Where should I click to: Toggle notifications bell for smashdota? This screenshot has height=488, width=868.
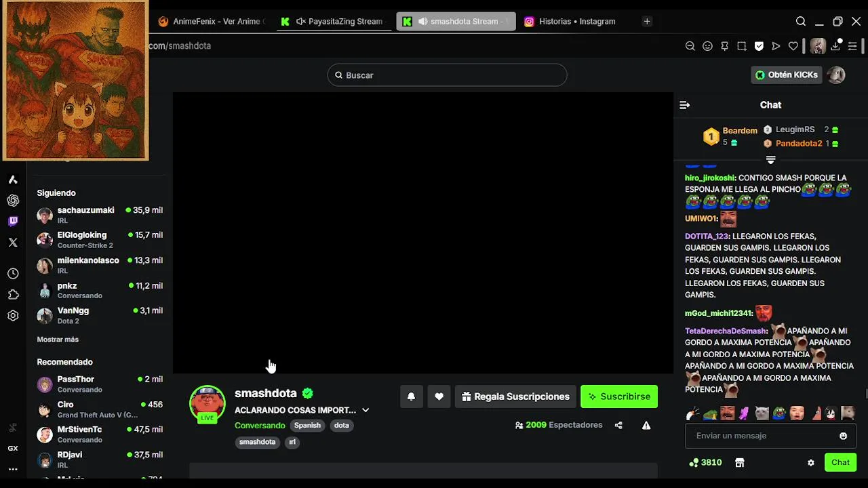coord(411,396)
